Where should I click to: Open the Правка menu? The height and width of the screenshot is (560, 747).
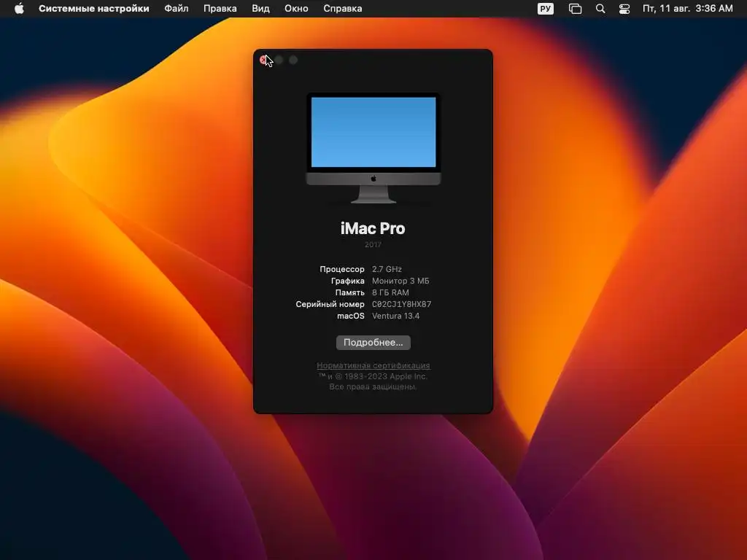[x=220, y=9]
